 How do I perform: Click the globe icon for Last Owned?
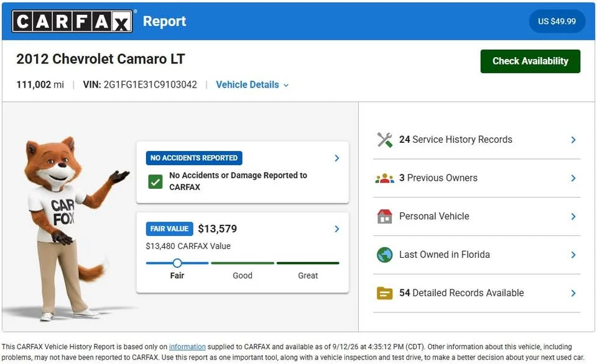pos(384,255)
